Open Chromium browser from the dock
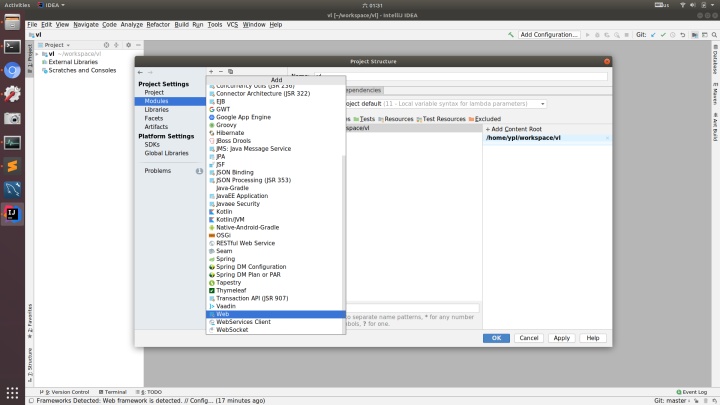Viewport: 720px width, 405px height. tap(12, 70)
